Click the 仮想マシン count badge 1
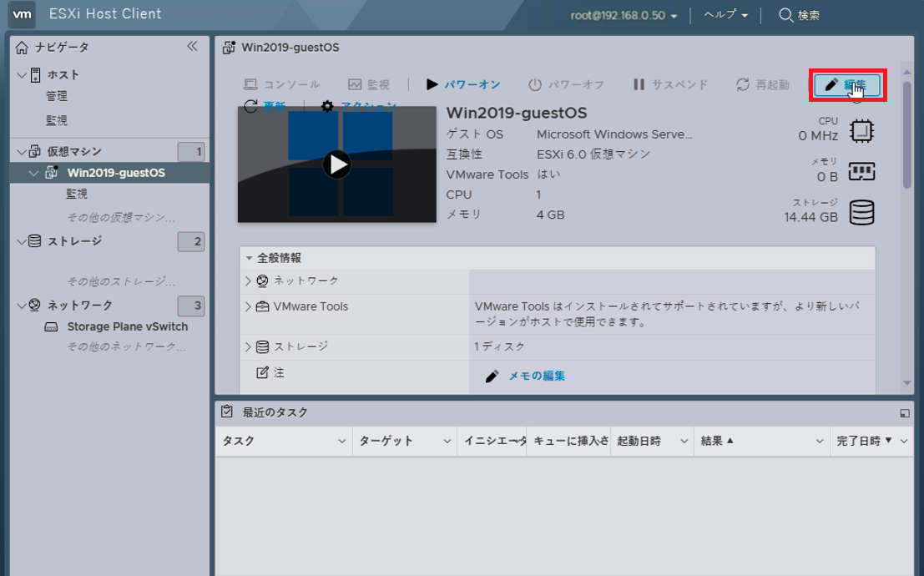This screenshot has width=924, height=576. [191, 152]
